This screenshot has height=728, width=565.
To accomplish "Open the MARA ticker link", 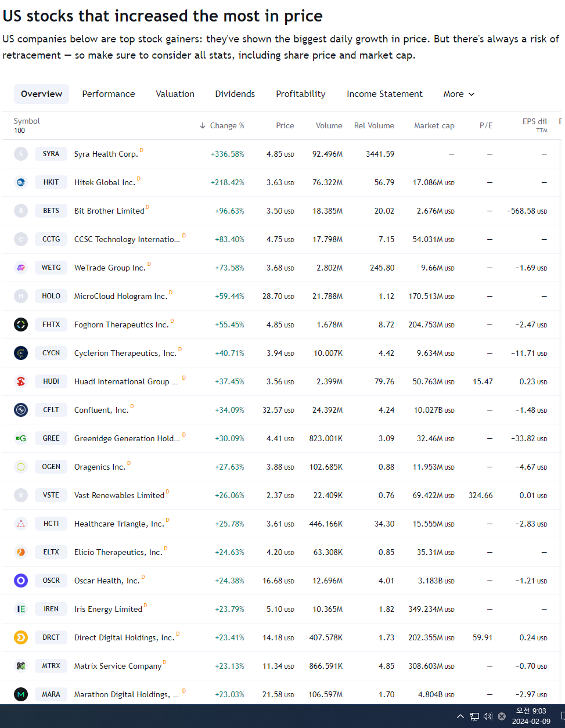I will coord(51,694).
